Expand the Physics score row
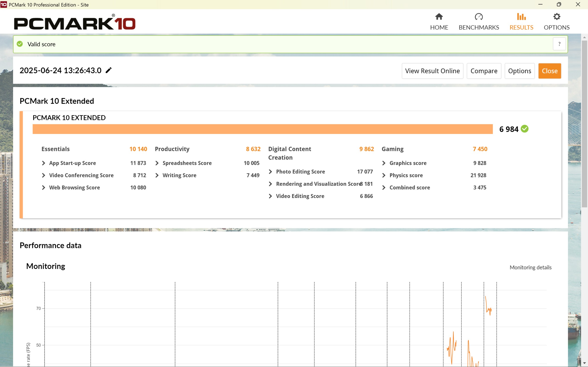This screenshot has height=367, width=588. tap(384, 175)
